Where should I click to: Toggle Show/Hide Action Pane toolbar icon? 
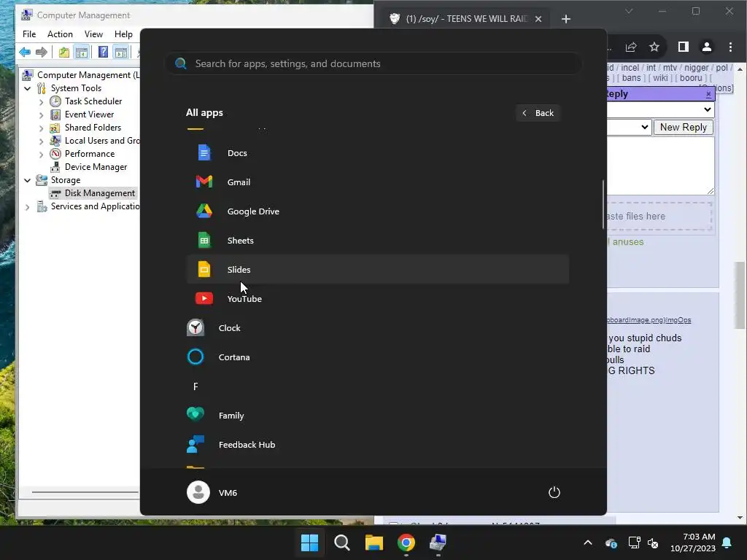(x=121, y=52)
